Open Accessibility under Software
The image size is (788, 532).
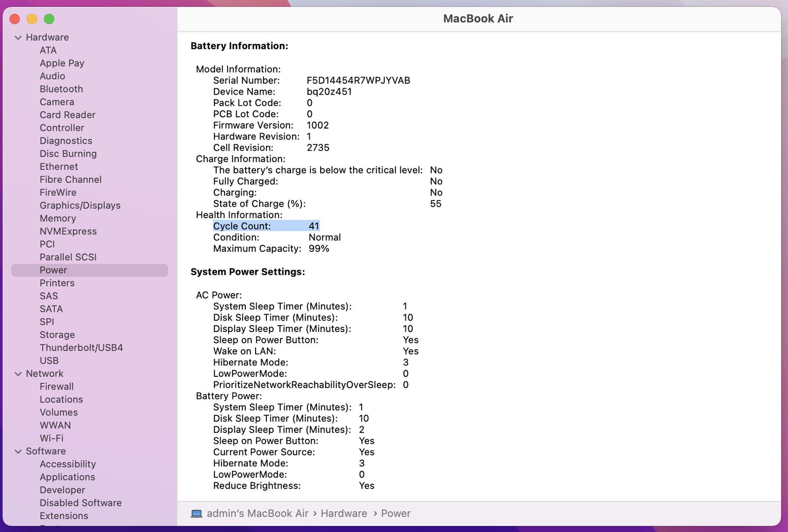tap(67, 464)
